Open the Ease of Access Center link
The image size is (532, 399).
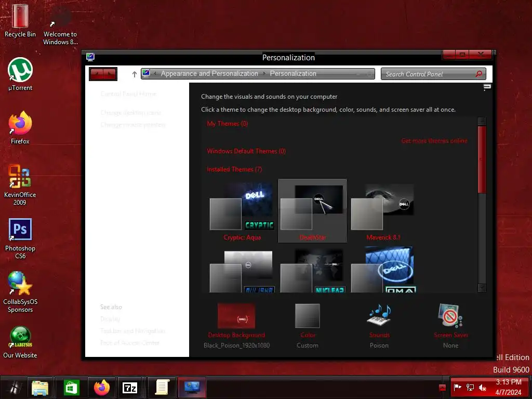click(x=129, y=343)
